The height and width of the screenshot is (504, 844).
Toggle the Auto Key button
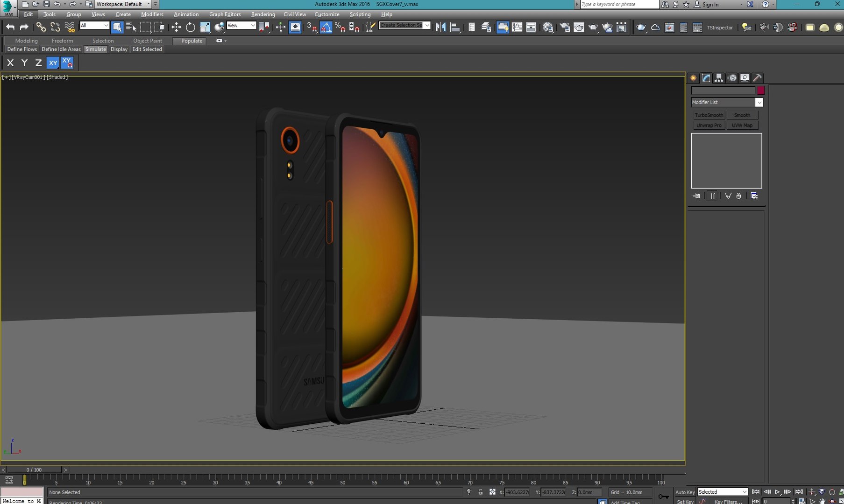(x=685, y=492)
